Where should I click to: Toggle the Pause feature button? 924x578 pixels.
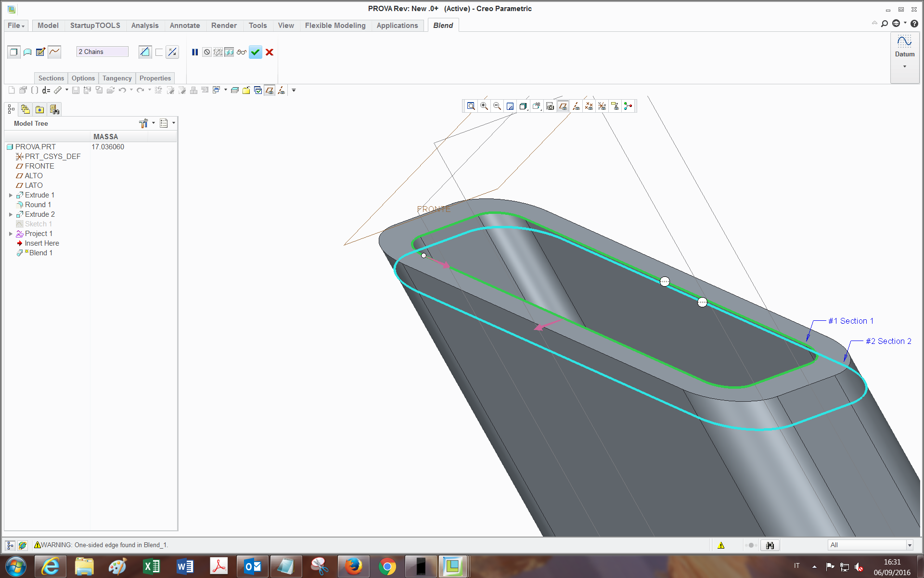pos(195,52)
